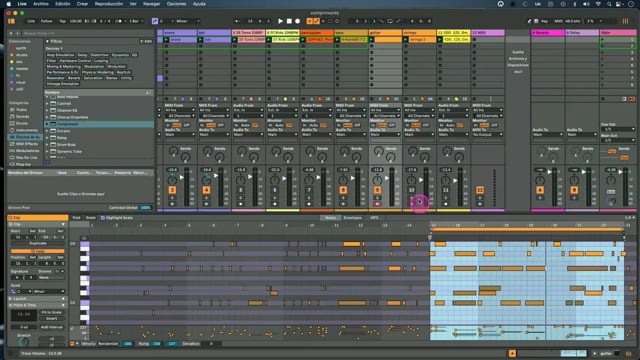
Task: Toggle the Follow button
Action: point(46,21)
